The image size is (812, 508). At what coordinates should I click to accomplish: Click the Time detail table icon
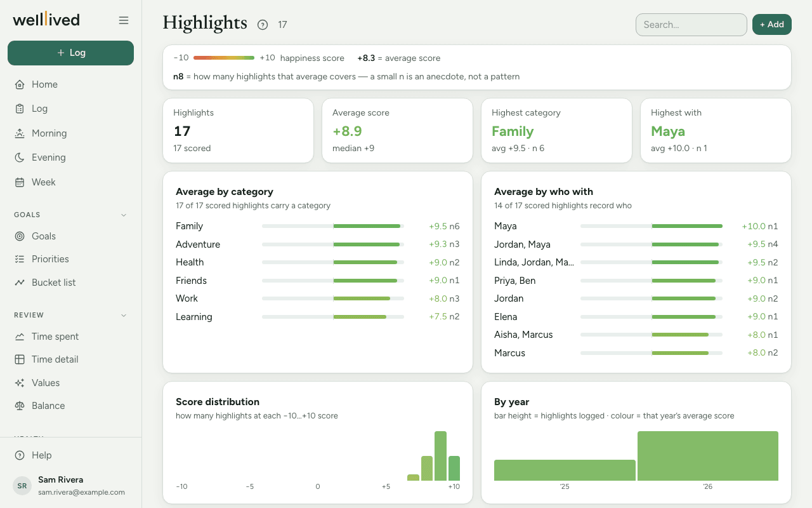(20, 359)
